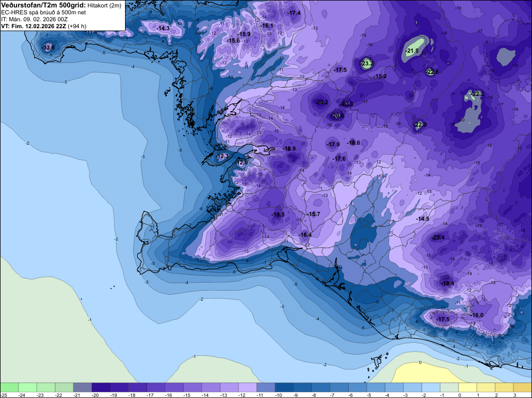Viewport: 532px width, 398px height.
Task: Click the -20.2 temperature label
Action: (322, 102)
